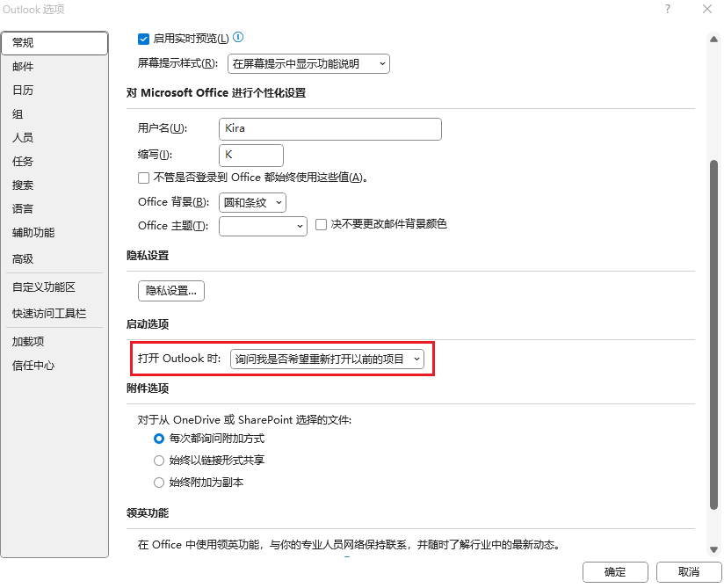Switch to the 邮件 category

coord(23,67)
